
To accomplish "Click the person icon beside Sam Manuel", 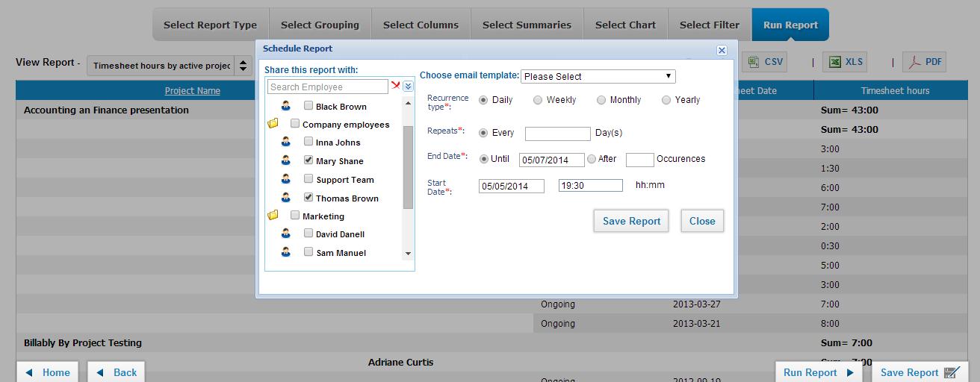I will click(x=285, y=252).
